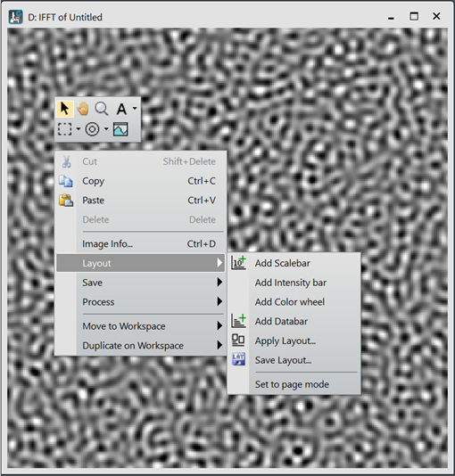Open the text tool dropdown arrow

click(x=135, y=109)
